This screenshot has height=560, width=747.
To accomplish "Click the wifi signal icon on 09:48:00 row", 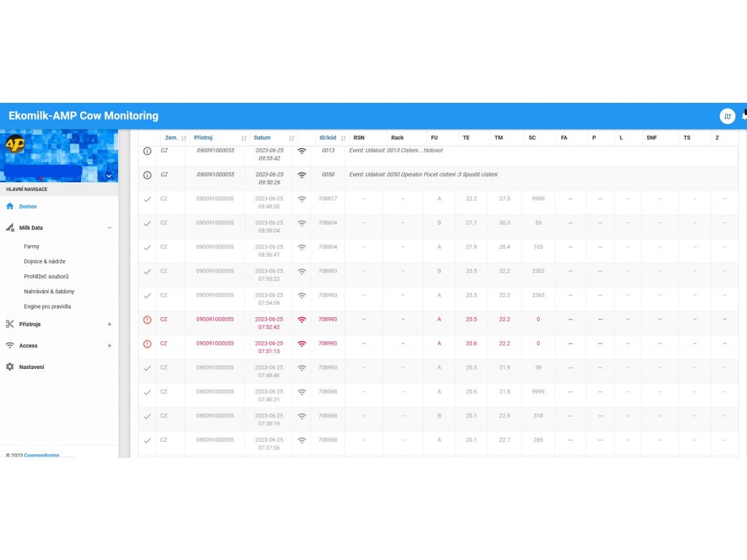I will pyautogui.click(x=302, y=199).
